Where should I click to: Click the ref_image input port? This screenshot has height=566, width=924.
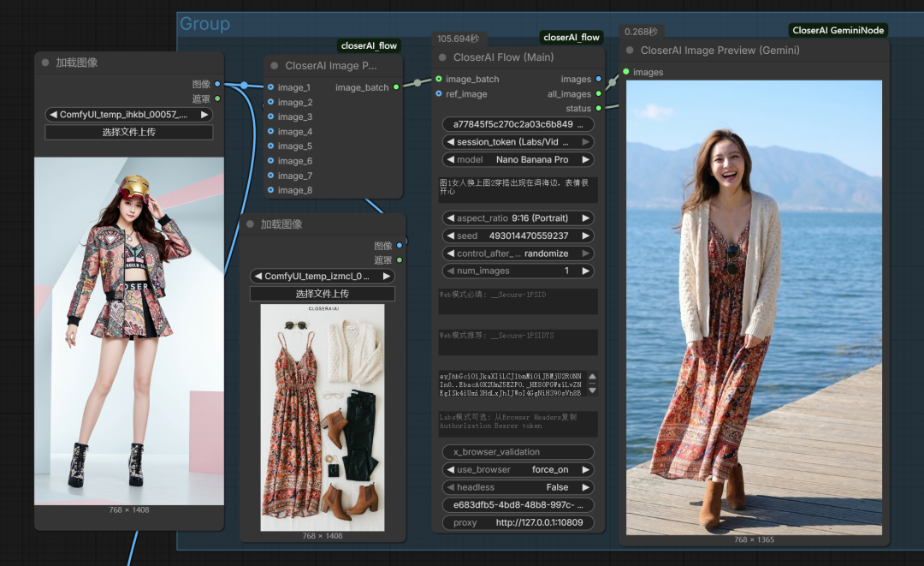439,94
